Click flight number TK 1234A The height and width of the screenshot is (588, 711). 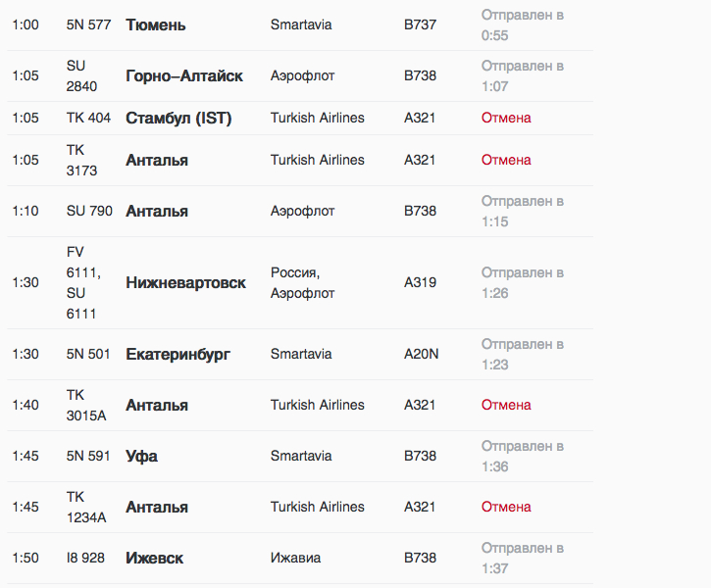click(86, 507)
